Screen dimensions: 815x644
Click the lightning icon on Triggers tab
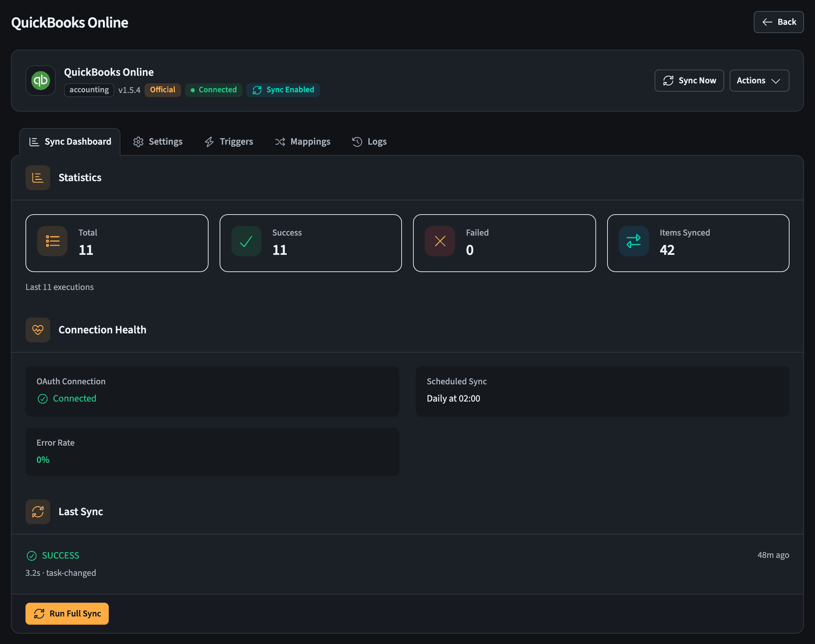209,142
